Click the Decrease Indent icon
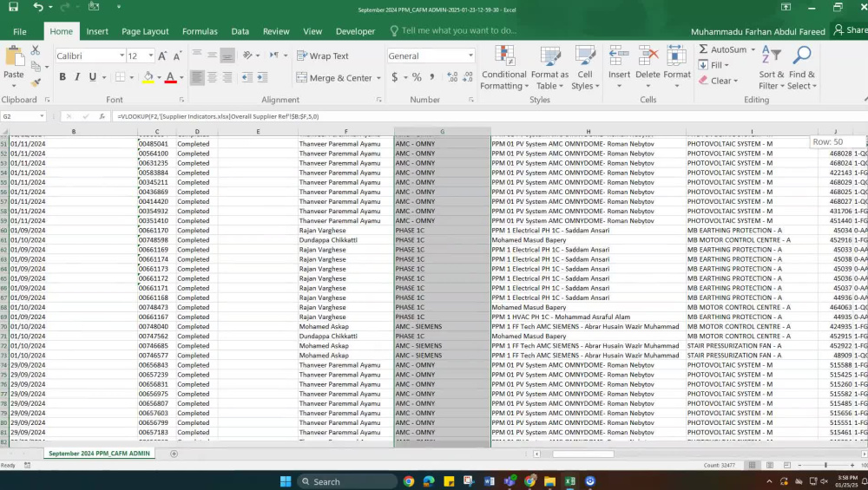 click(247, 77)
